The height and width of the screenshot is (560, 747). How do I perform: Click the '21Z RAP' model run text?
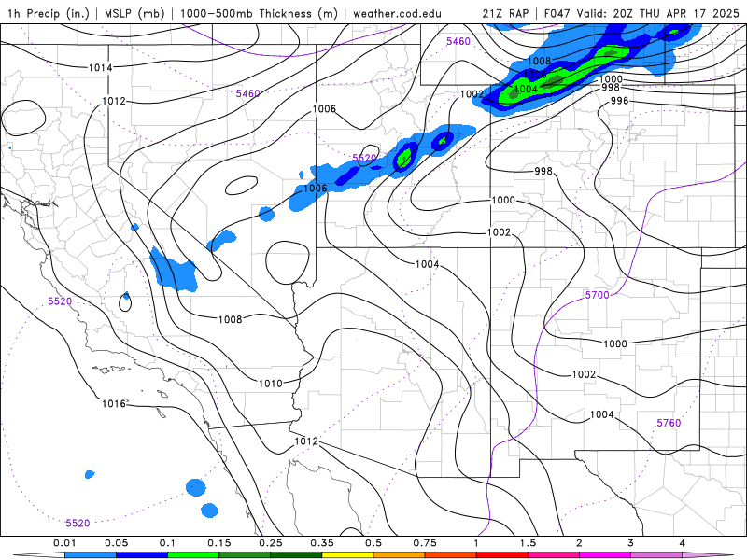point(505,13)
